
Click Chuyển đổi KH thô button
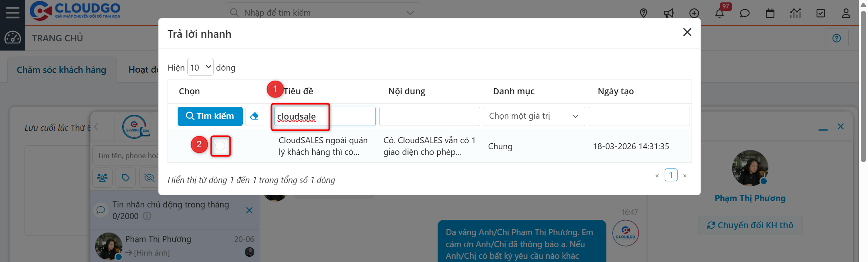[x=750, y=225]
